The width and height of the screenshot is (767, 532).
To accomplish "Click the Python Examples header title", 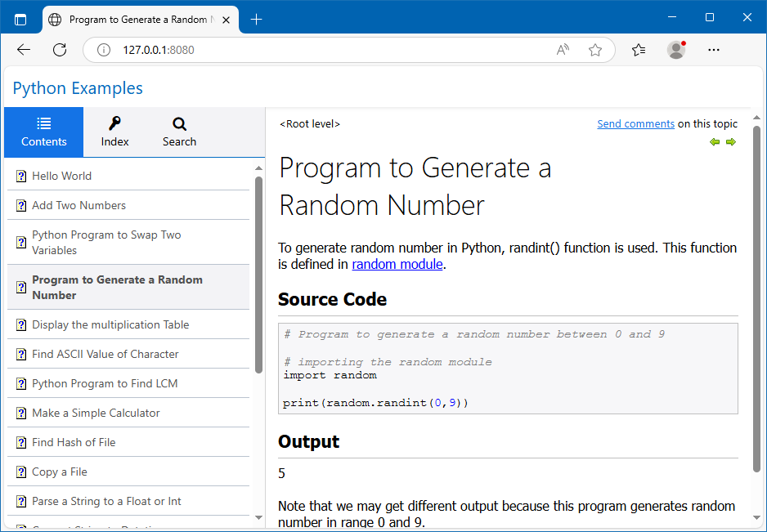I will click(78, 88).
